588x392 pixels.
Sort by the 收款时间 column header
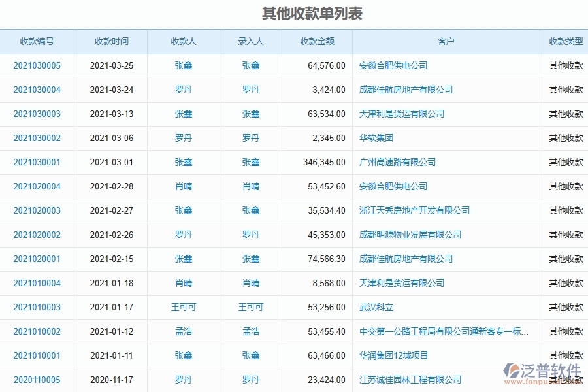(112, 41)
